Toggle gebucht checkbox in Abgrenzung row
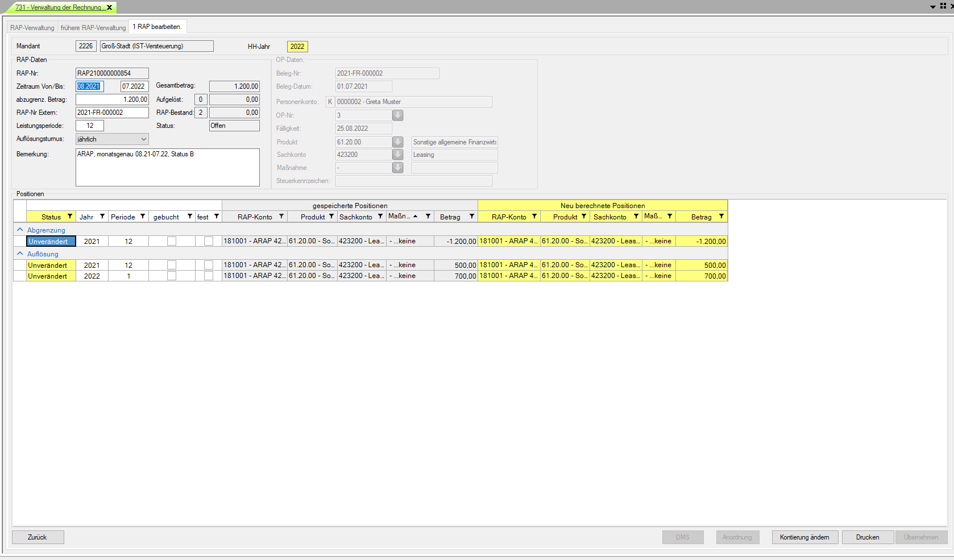 pyautogui.click(x=172, y=241)
